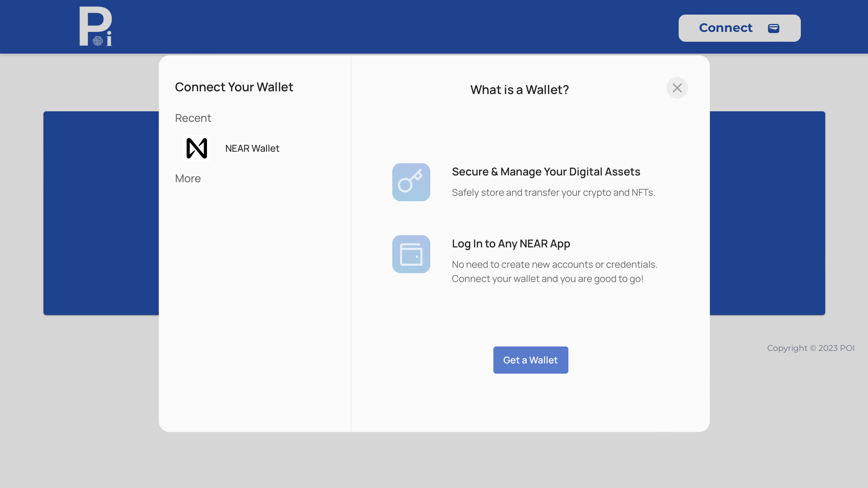Click the Get a Wallet button
This screenshot has width=868, height=488.
[x=530, y=360]
